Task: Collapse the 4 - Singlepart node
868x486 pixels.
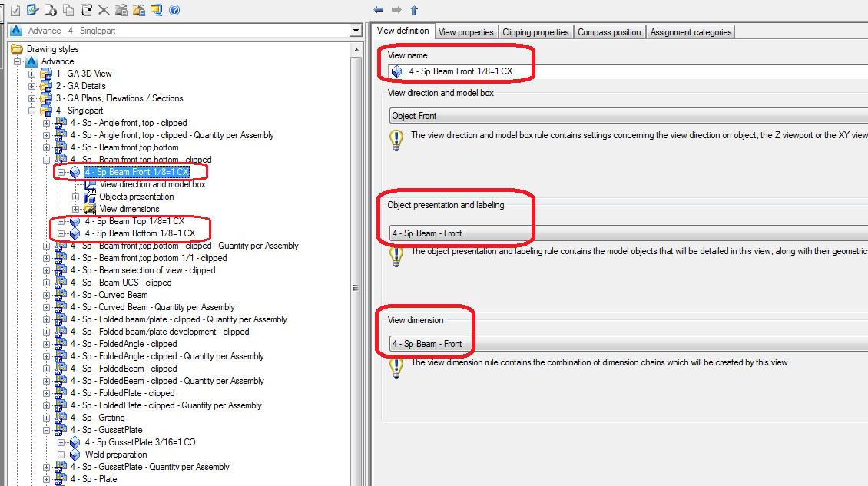Action: coord(31,111)
